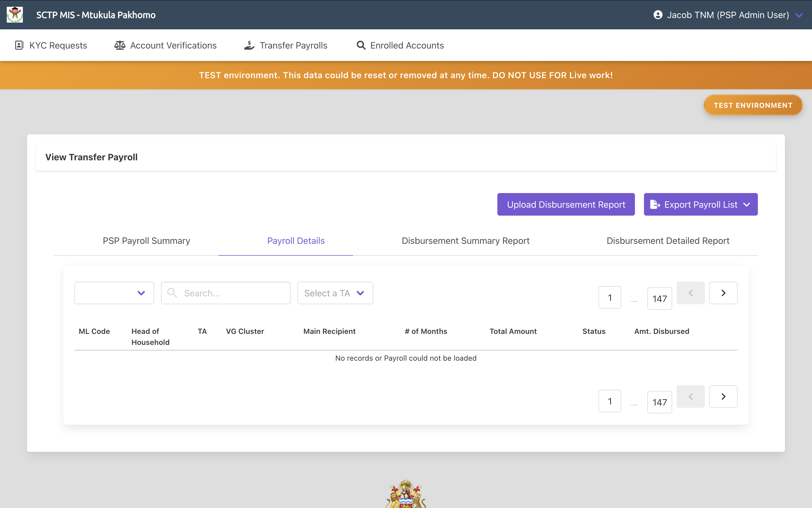The width and height of the screenshot is (812, 508).
Task: Click the Head of Household column header
Action: [150, 337]
